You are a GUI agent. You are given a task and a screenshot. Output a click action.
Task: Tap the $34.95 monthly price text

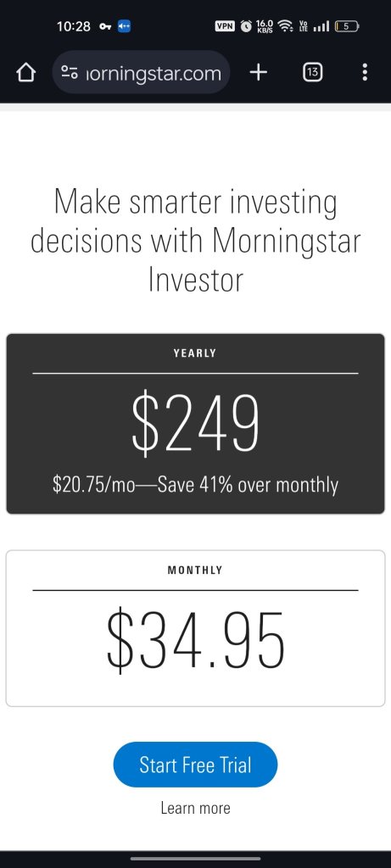195,639
